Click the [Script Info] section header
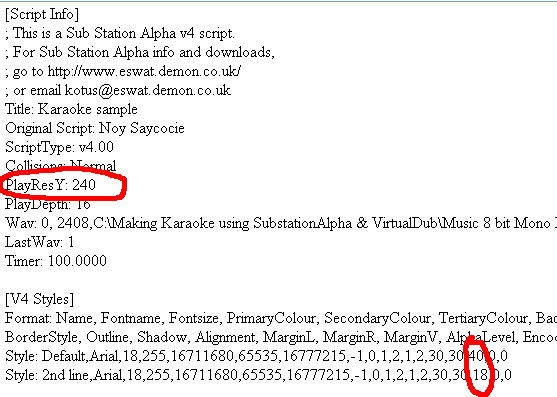 (x=42, y=14)
